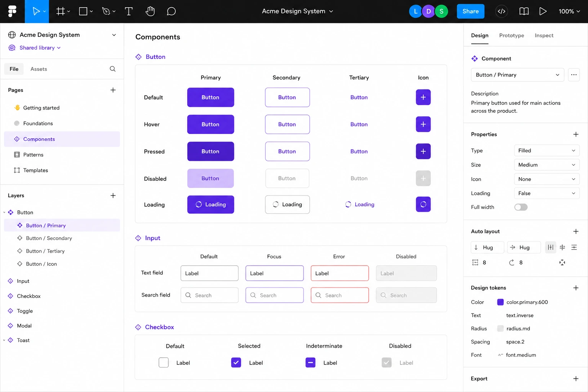The width and height of the screenshot is (588, 392).
Task: Open the Loading False dropdown
Action: (547, 193)
